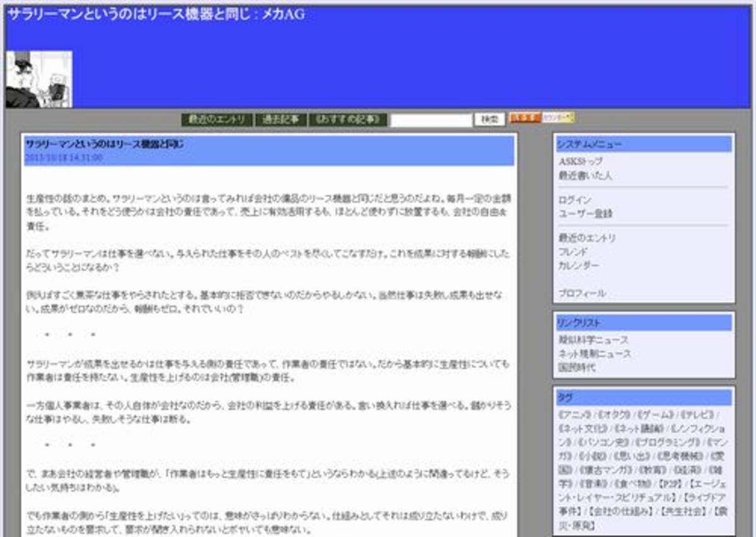Click the counter badge beside RSS
This screenshot has height=537, width=756.
(558, 118)
